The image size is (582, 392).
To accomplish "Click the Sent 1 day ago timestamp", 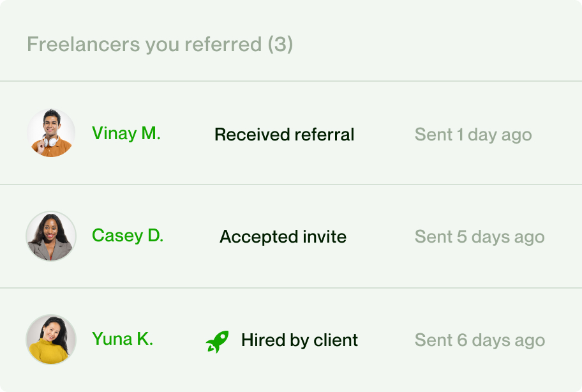I will tap(474, 134).
